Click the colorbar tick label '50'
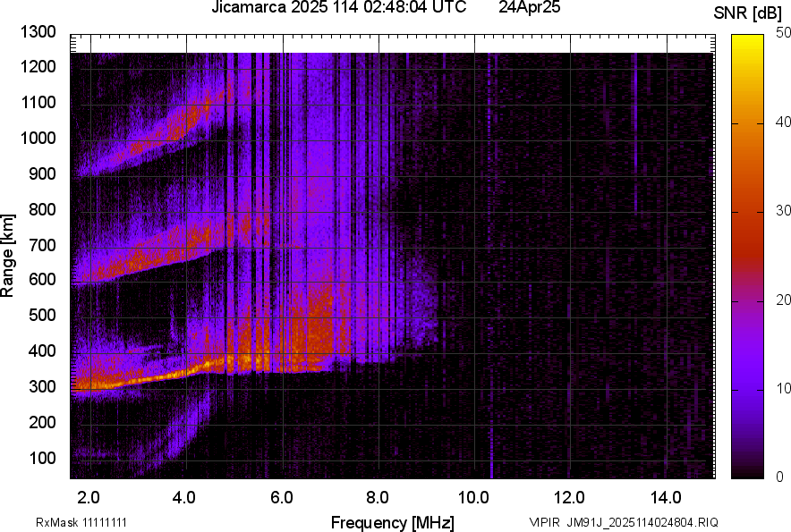This screenshot has height=532, width=791. coord(784,33)
